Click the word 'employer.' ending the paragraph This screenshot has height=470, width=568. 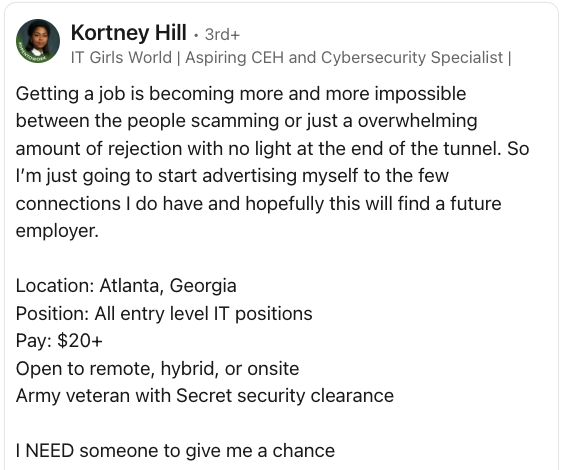pyautogui.click(x=57, y=231)
